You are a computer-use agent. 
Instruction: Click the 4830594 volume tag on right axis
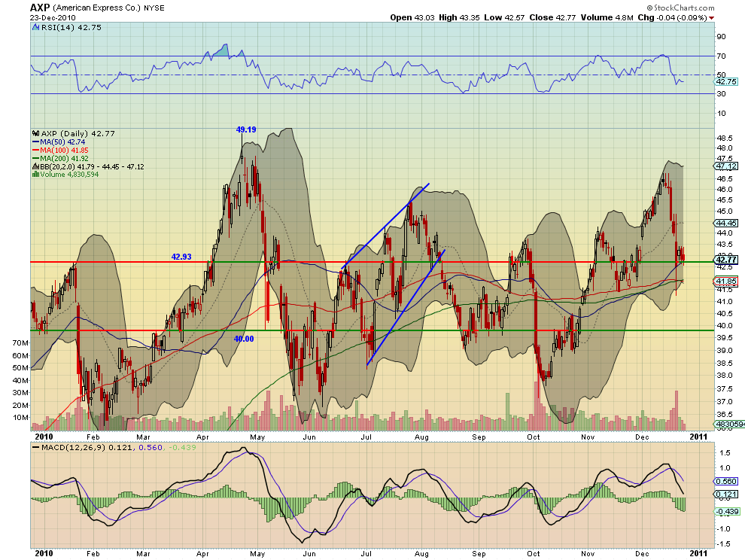(x=730, y=424)
